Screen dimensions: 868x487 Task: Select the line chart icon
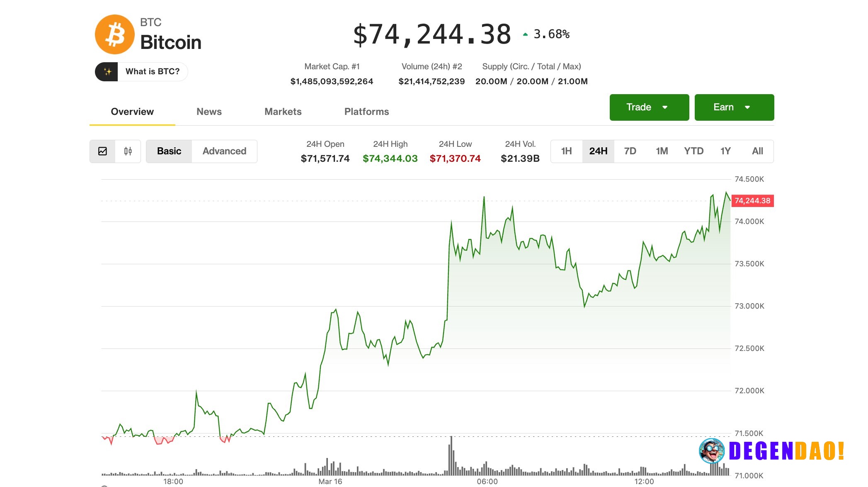point(103,151)
